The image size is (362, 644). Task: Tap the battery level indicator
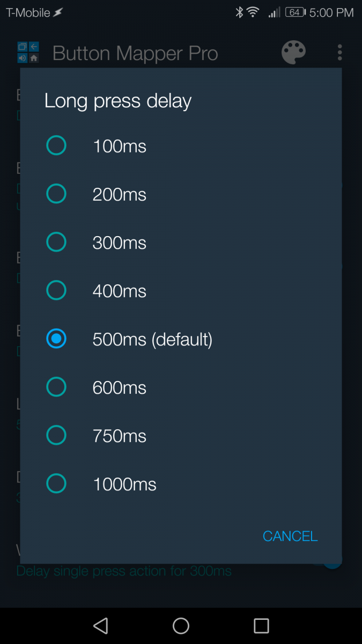(295, 12)
